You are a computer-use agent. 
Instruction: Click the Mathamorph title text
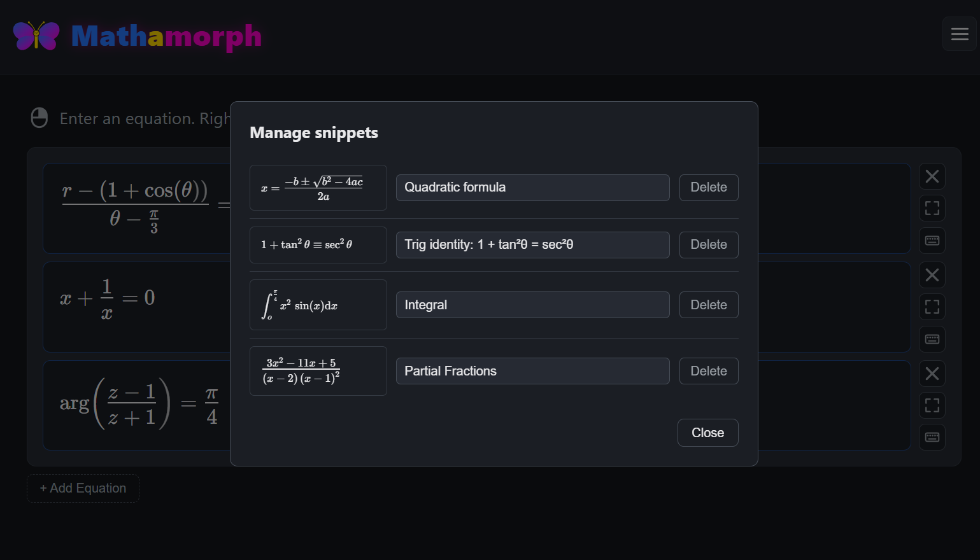(x=166, y=36)
